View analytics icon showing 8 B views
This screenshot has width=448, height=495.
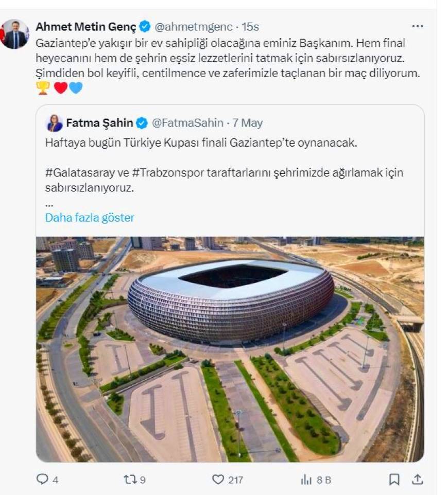point(306,480)
